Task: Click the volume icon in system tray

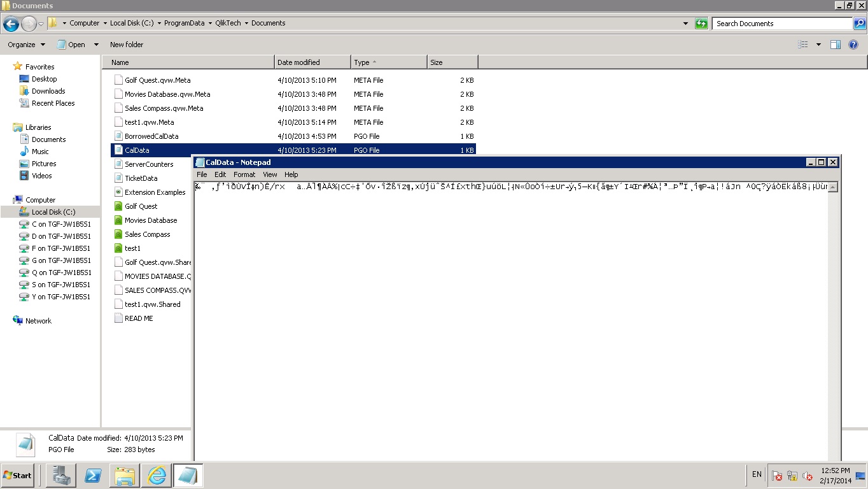Action: point(808,476)
